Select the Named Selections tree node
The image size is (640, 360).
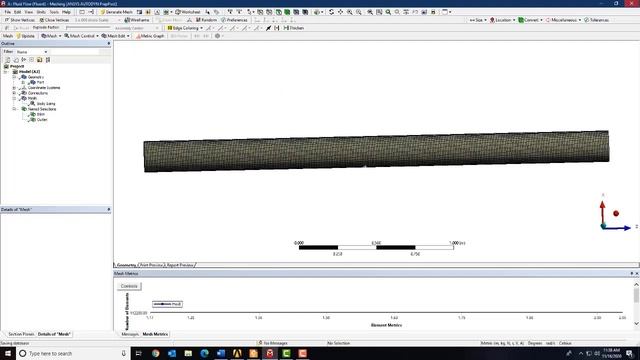click(42, 109)
